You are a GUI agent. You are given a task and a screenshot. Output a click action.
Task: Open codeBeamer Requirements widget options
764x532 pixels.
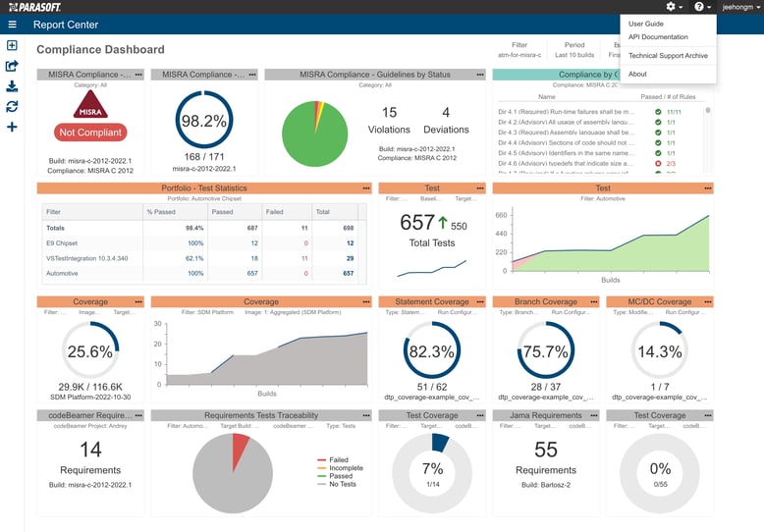point(138,415)
